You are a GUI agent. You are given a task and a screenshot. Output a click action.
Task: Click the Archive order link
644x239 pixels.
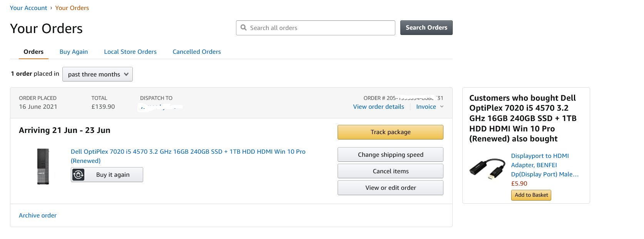[38, 216]
